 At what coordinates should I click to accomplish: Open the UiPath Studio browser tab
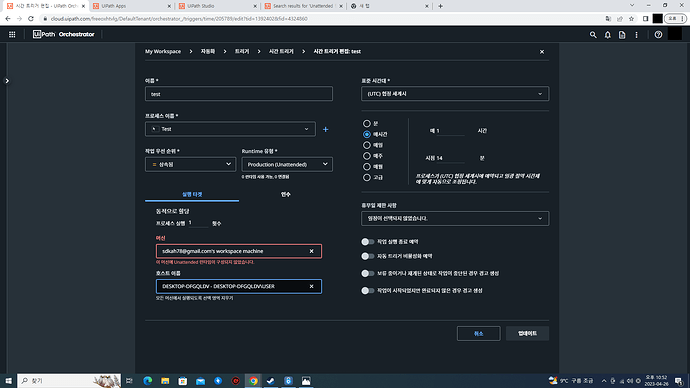pos(218,6)
